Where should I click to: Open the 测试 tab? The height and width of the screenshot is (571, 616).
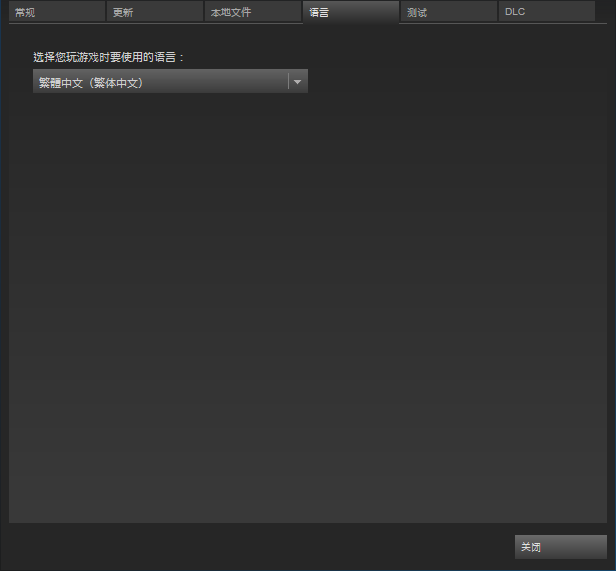pyautogui.click(x=449, y=12)
